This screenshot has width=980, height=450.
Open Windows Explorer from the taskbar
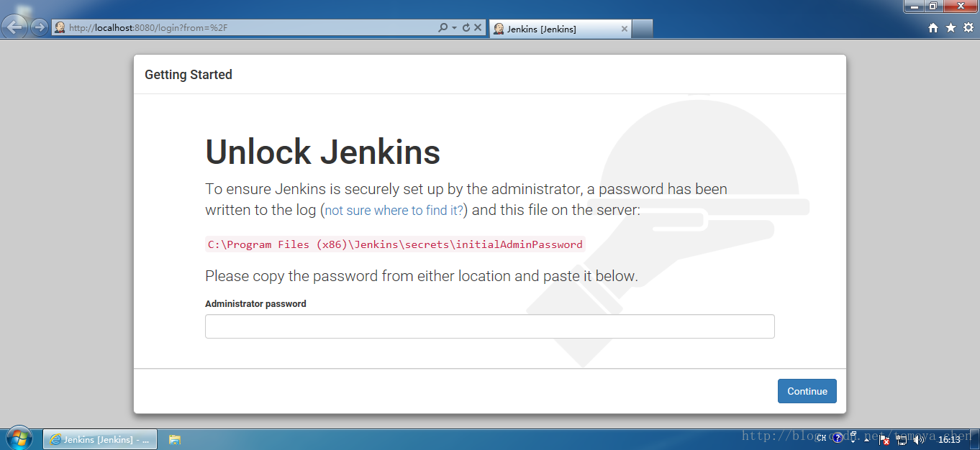[x=174, y=439]
